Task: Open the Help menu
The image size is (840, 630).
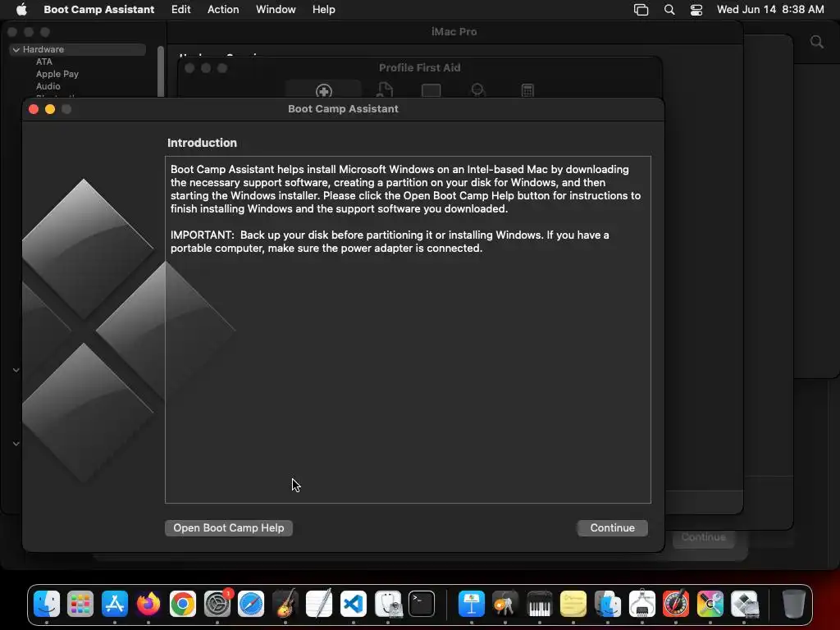Action: [x=324, y=9]
